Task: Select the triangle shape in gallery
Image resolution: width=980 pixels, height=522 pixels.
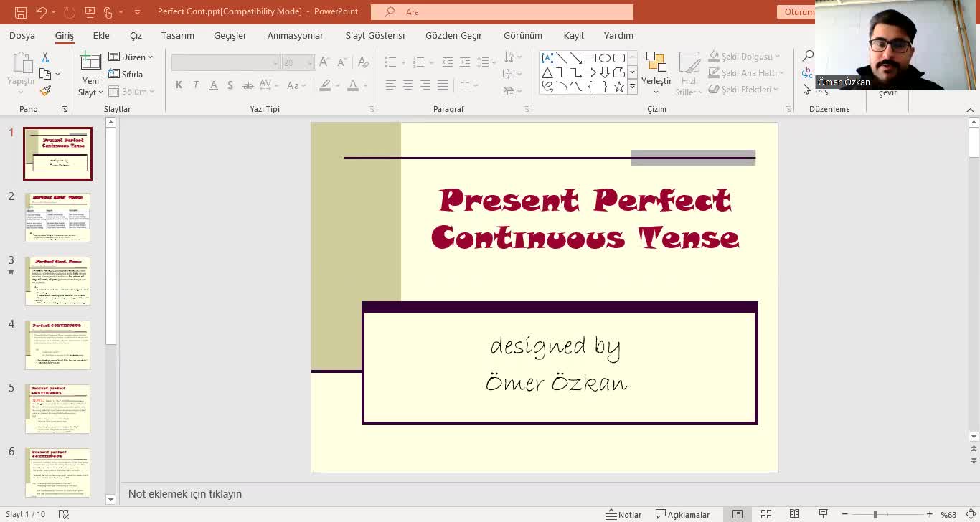Action: click(x=547, y=72)
